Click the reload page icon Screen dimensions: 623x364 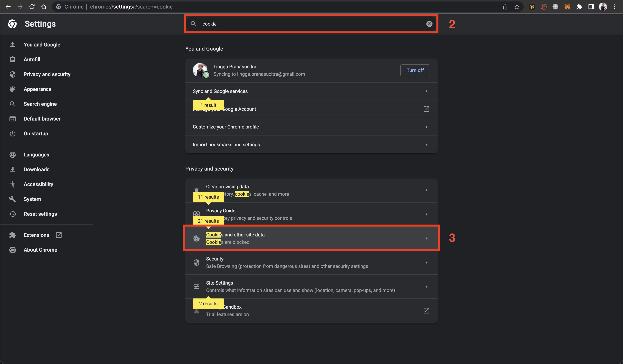[32, 7]
